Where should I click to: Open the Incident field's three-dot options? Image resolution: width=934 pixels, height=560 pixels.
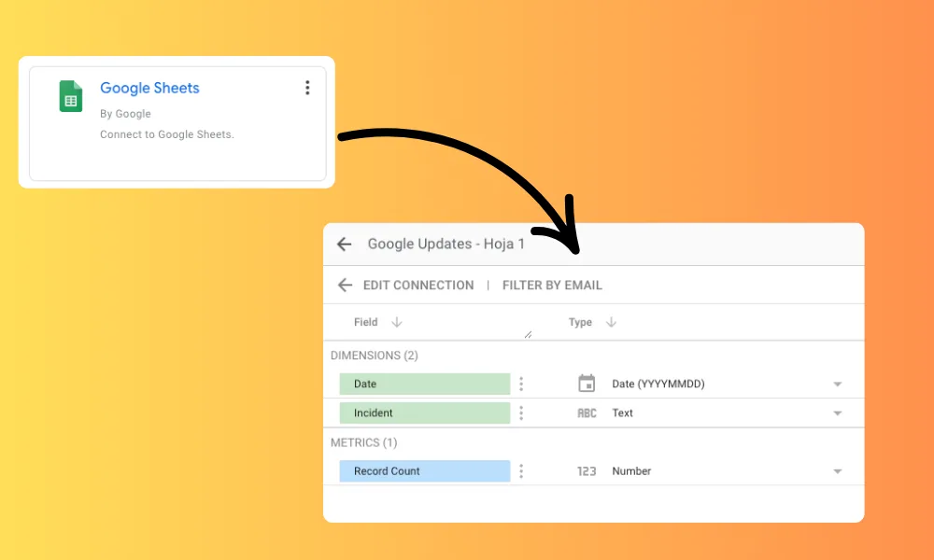click(521, 413)
